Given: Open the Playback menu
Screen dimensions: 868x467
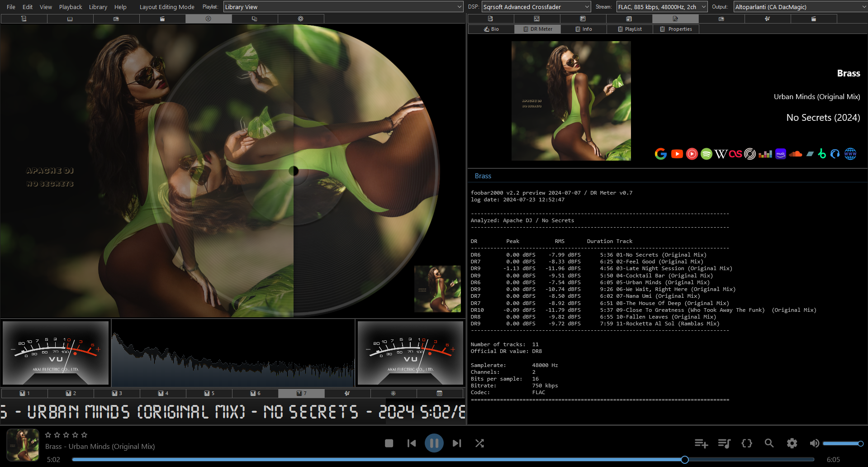Looking at the screenshot, I should 71,7.
